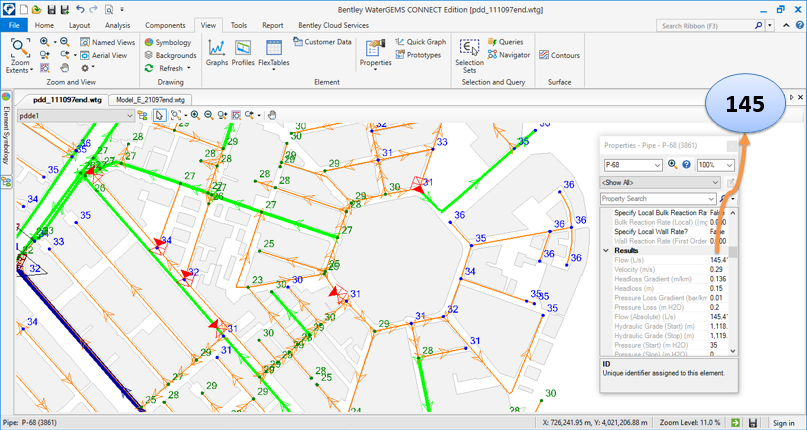807x430 pixels.
Task: Open the pdde1 scenario dropdown
Action: click(x=130, y=116)
